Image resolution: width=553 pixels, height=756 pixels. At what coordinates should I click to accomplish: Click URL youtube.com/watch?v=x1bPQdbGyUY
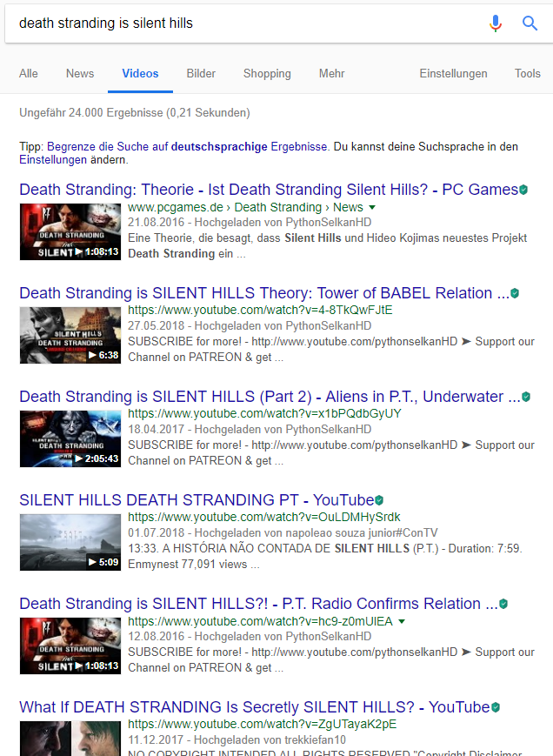[x=264, y=414]
